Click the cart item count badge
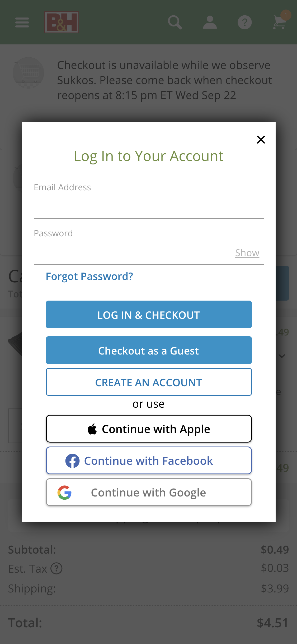This screenshot has width=297, height=644. click(286, 15)
